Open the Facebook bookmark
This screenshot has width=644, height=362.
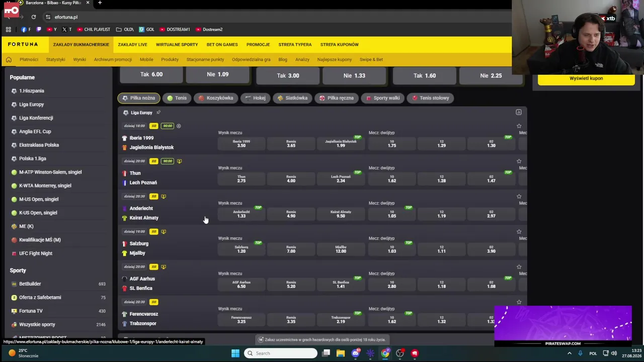tap(26, 30)
